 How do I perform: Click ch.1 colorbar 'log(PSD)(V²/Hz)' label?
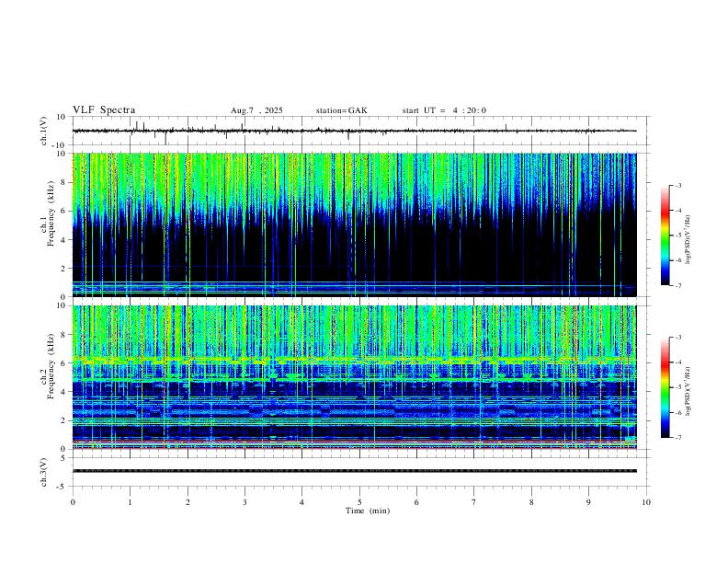688,240
